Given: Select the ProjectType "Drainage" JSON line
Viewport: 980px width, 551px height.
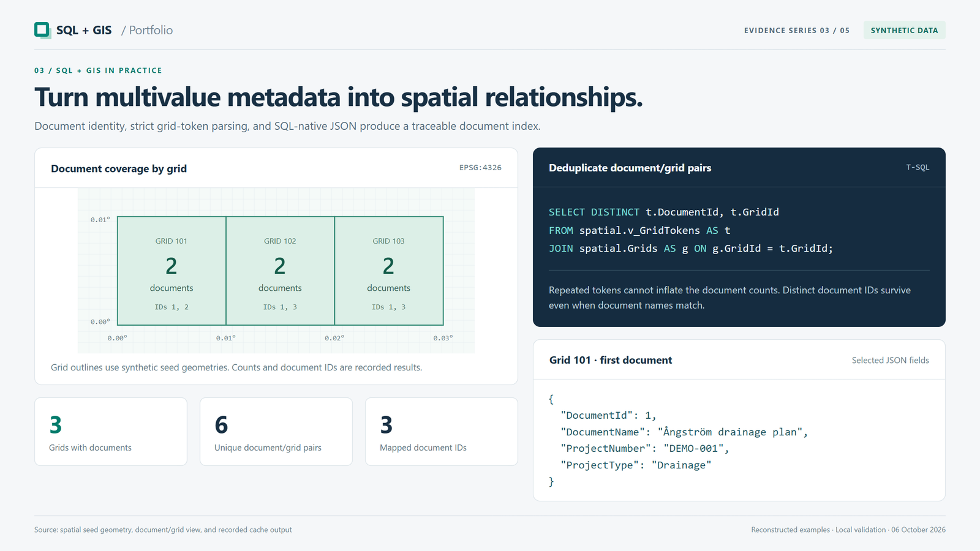Looking at the screenshot, I should pyautogui.click(x=636, y=465).
